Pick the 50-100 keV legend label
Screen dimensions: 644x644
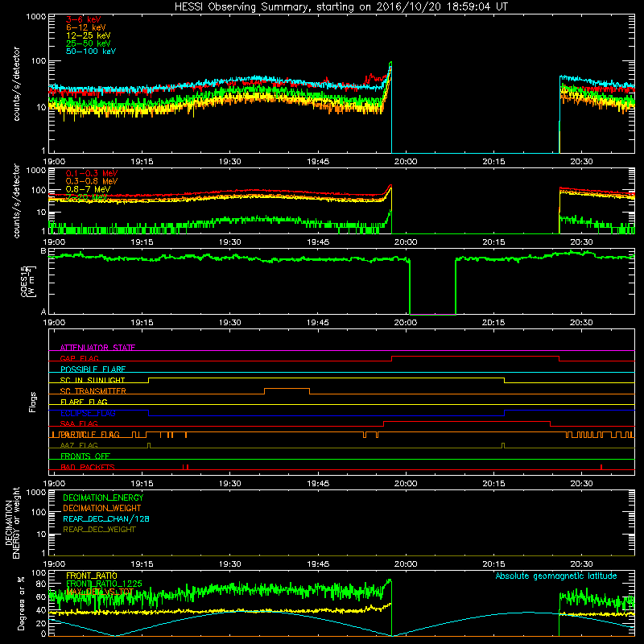[91, 52]
